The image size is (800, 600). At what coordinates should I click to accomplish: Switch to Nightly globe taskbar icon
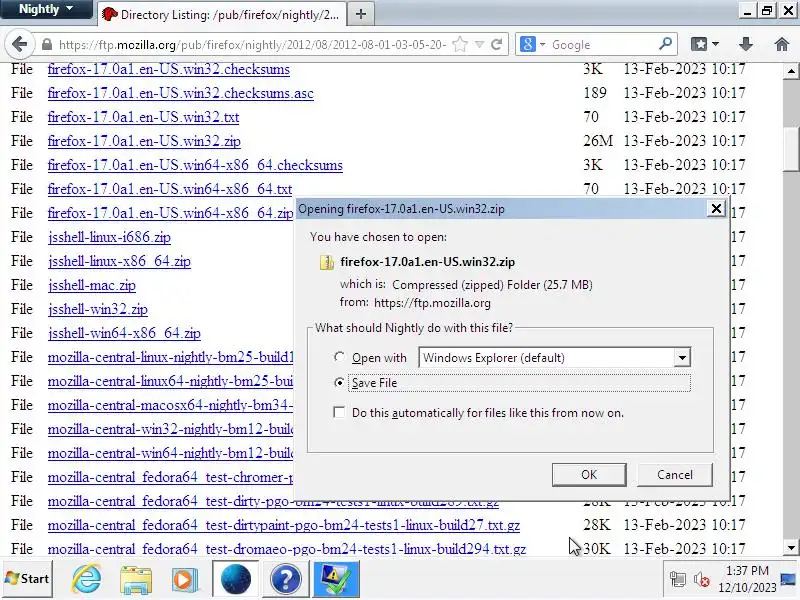coord(235,579)
